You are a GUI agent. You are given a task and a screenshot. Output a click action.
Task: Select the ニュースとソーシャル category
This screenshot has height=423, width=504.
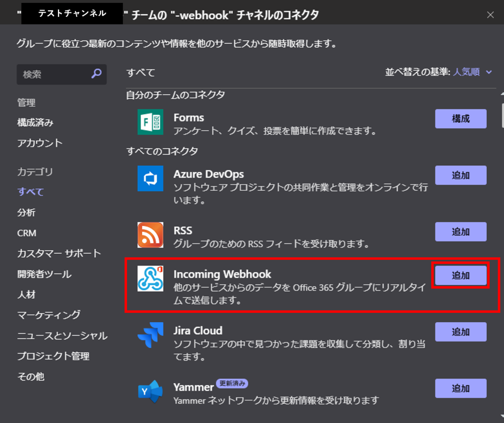pos(62,336)
